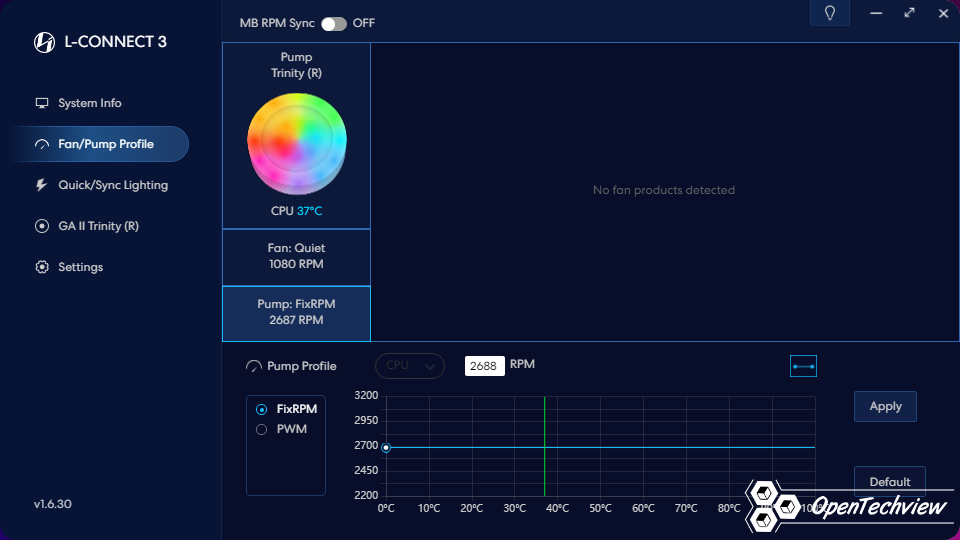Maximize the L-Connect window
Image resolution: width=960 pixels, height=540 pixels.
(x=909, y=13)
